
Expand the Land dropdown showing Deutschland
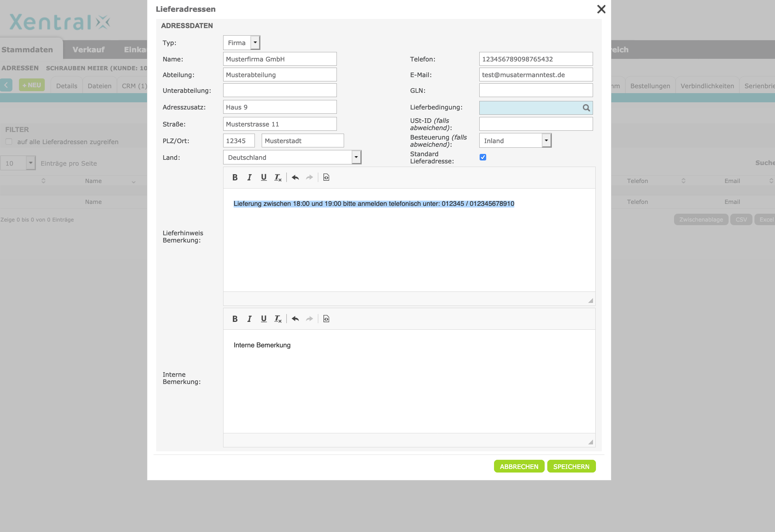click(292, 158)
